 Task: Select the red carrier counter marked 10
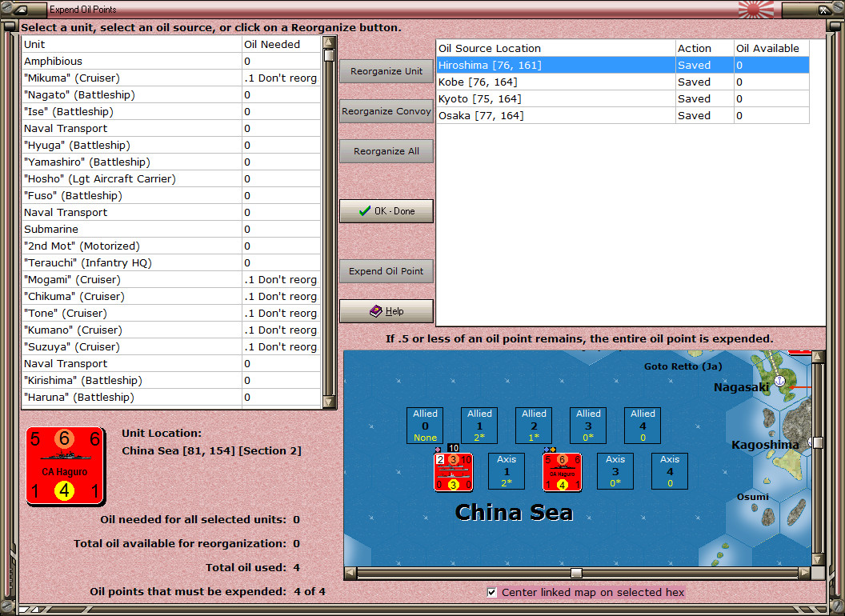pyautogui.click(x=453, y=472)
